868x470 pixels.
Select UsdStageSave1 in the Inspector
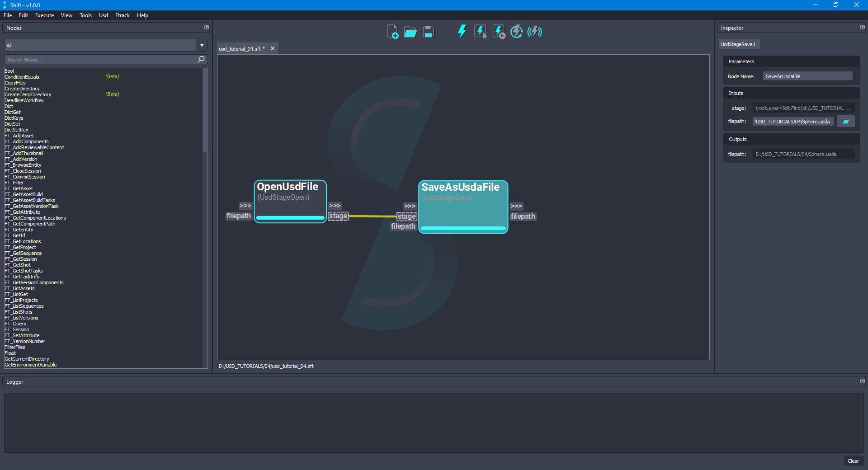tap(738, 44)
